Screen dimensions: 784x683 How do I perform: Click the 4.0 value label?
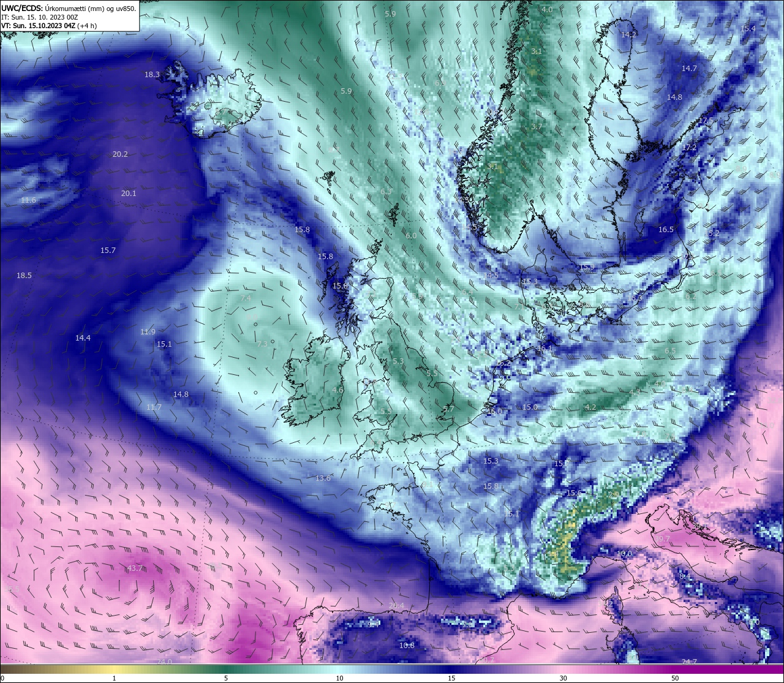(x=547, y=10)
